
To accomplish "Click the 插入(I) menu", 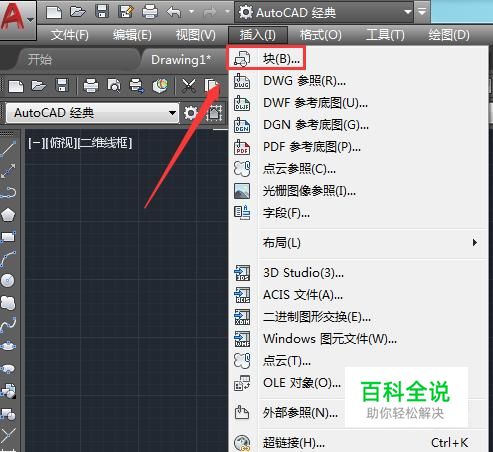I will [258, 35].
